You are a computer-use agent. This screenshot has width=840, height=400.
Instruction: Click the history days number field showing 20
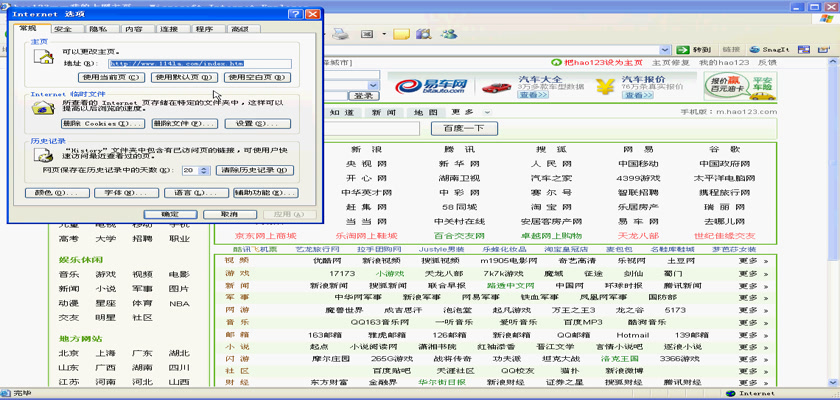[190, 171]
